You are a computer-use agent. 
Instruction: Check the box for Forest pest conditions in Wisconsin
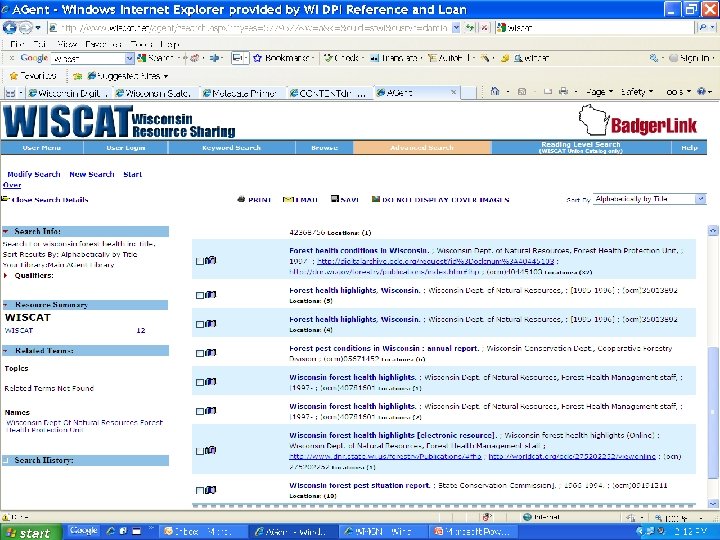pos(200,353)
